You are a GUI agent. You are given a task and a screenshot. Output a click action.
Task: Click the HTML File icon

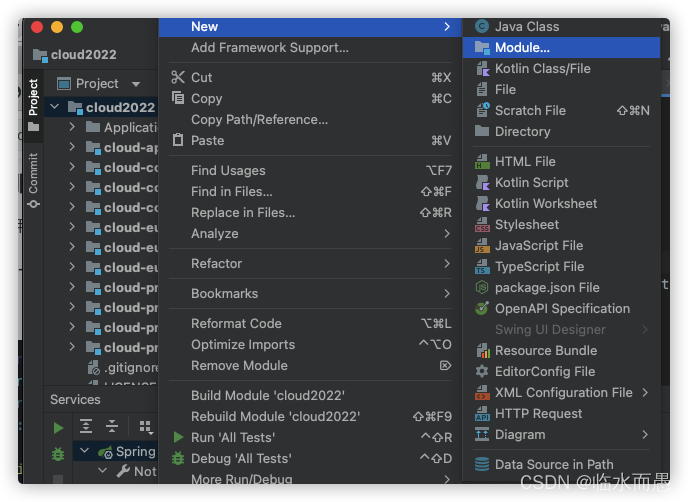[482, 161]
